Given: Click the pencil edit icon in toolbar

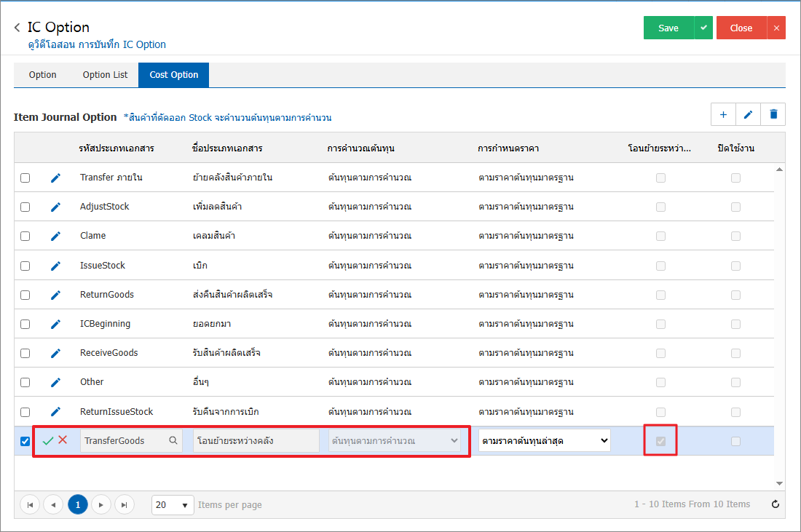Looking at the screenshot, I should (x=748, y=114).
